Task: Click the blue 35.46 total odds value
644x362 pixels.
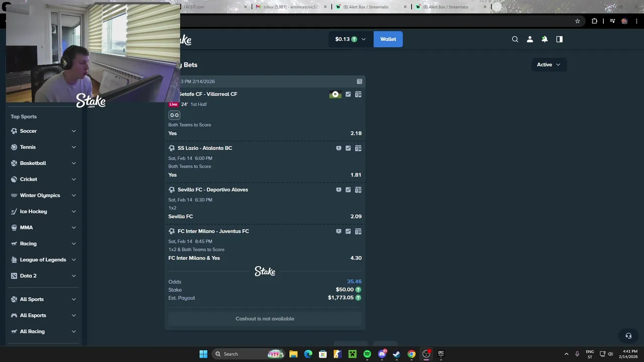Action: coord(354,282)
